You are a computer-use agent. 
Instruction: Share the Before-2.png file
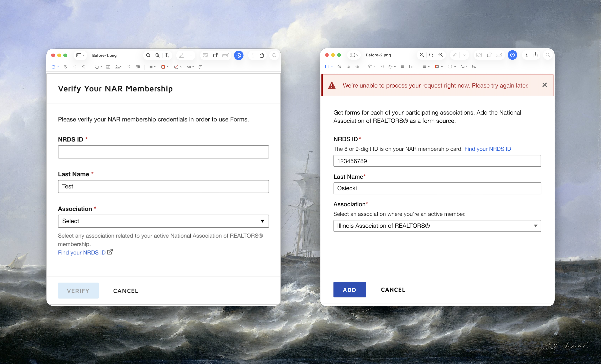pyautogui.click(x=536, y=55)
